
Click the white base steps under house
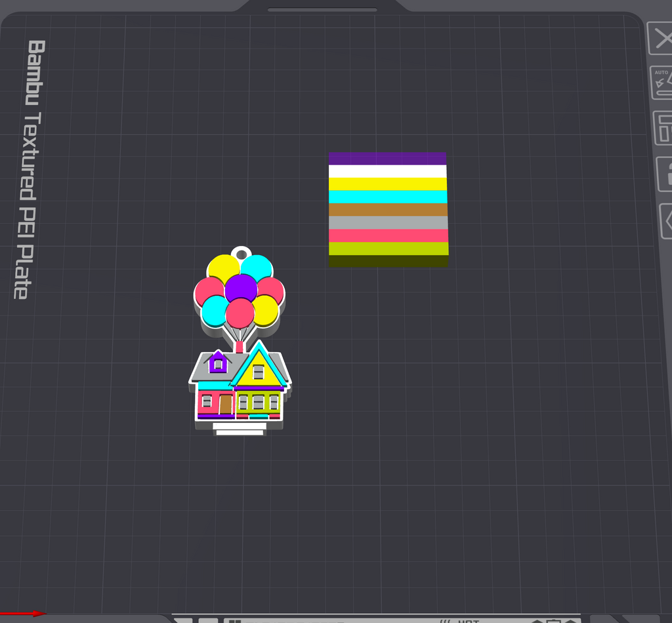(240, 429)
